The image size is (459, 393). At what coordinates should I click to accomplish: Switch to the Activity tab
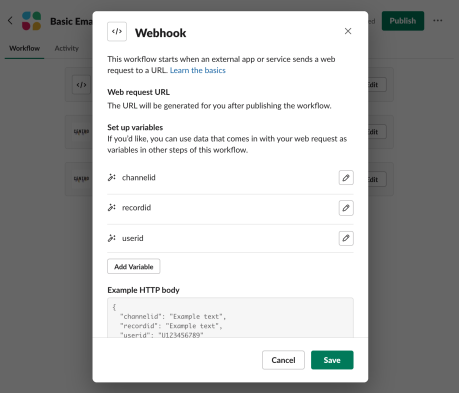point(67,48)
